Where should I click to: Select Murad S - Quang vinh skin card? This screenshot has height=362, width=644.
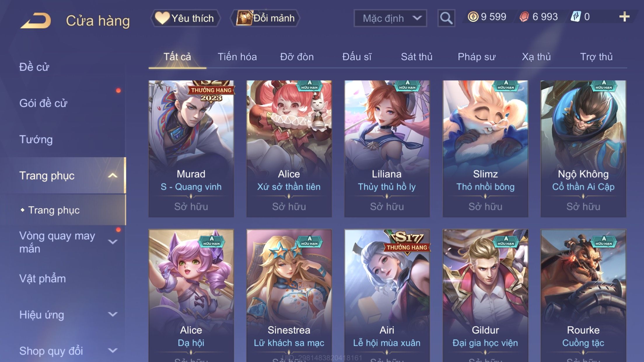191,149
